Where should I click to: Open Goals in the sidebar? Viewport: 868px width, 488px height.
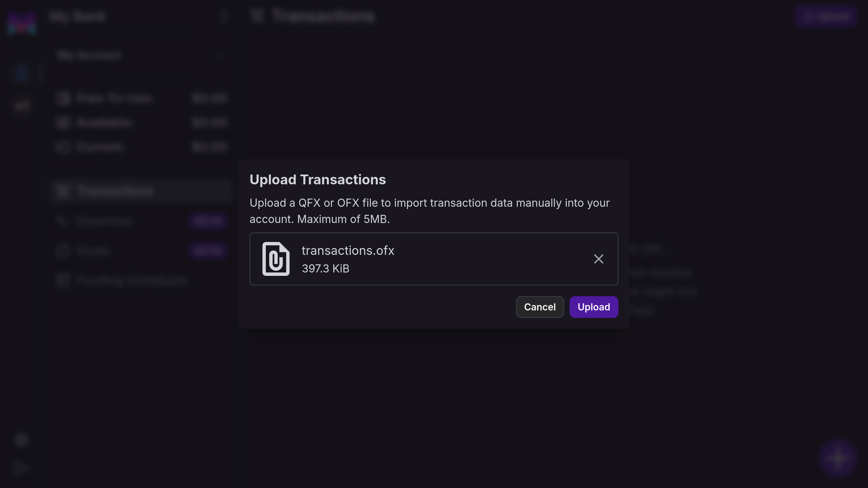[x=93, y=251]
